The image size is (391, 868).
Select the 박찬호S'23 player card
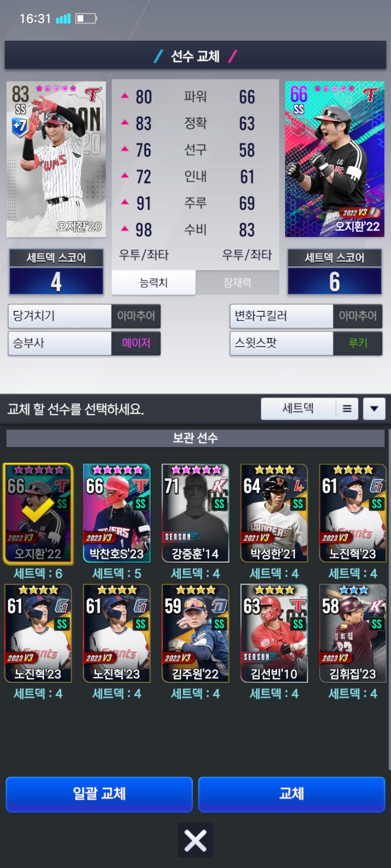point(117,514)
